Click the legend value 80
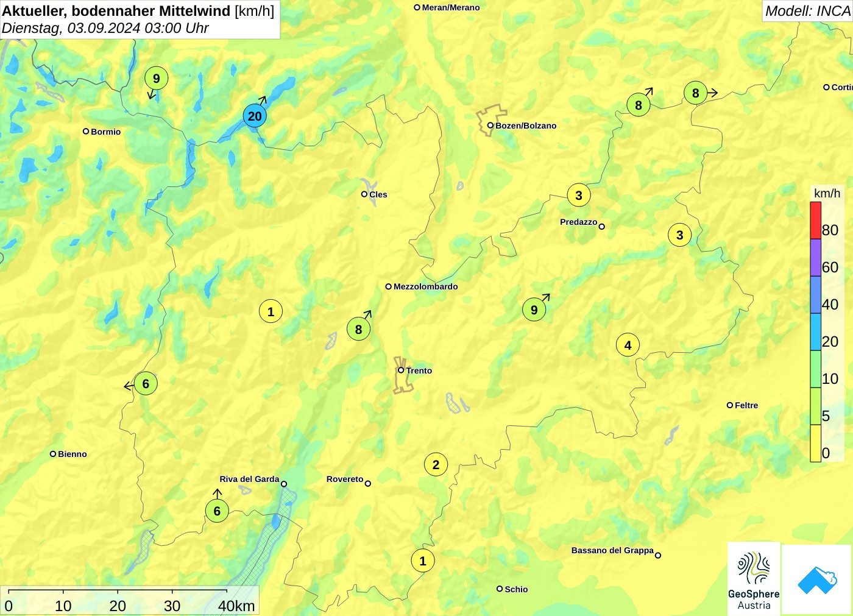 830,230
